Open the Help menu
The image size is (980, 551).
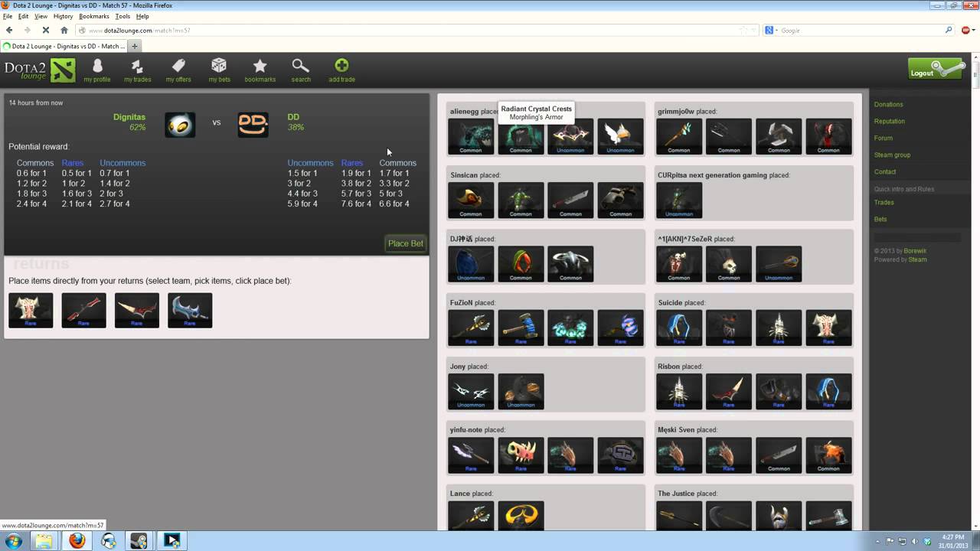pyautogui.click(x=142, y=16)
